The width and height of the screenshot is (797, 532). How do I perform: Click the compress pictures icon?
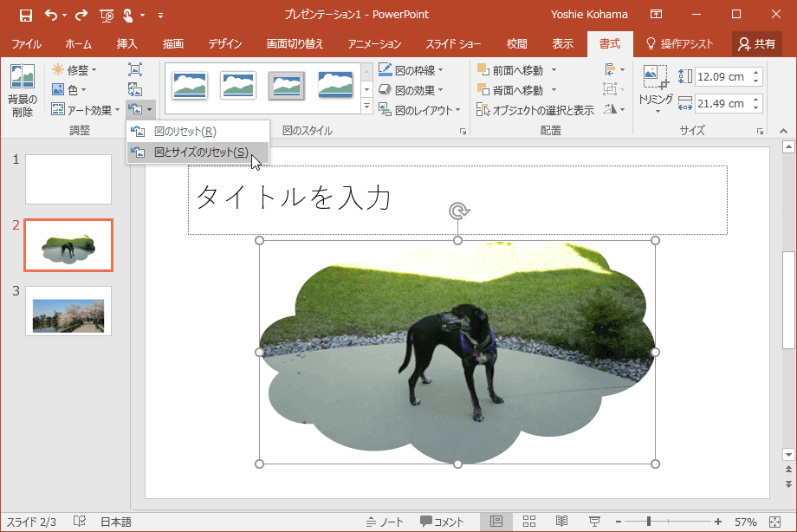click(135, 70)
